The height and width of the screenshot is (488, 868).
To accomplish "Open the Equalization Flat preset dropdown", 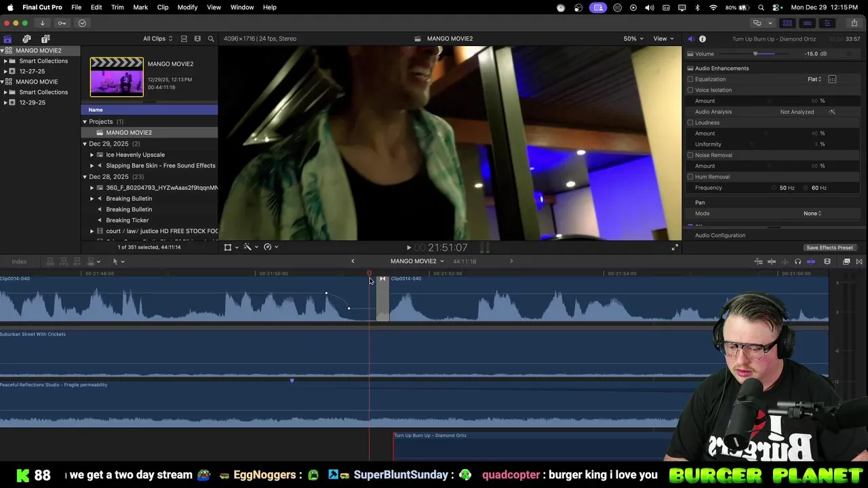I will tap(814, 79).
